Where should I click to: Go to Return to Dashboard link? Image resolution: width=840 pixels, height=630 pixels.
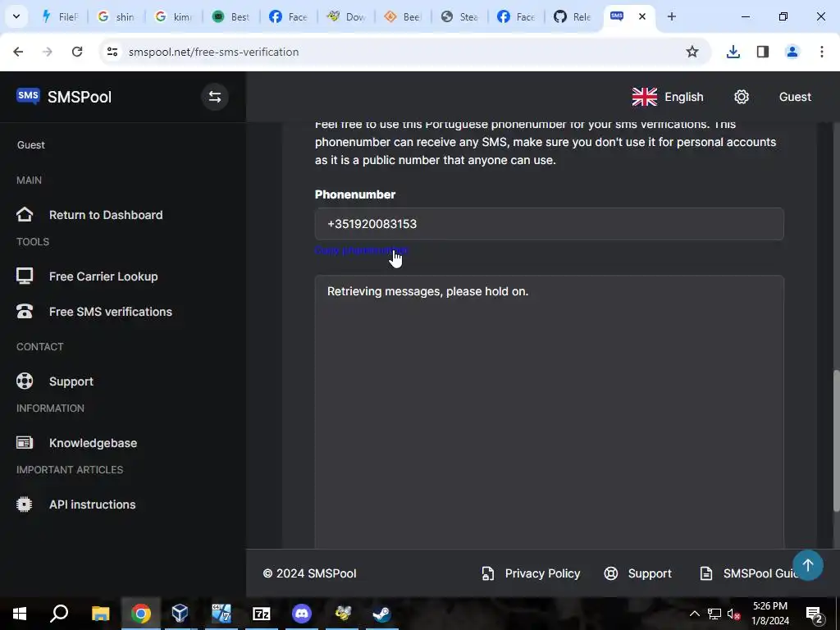[x=106, y=215]
